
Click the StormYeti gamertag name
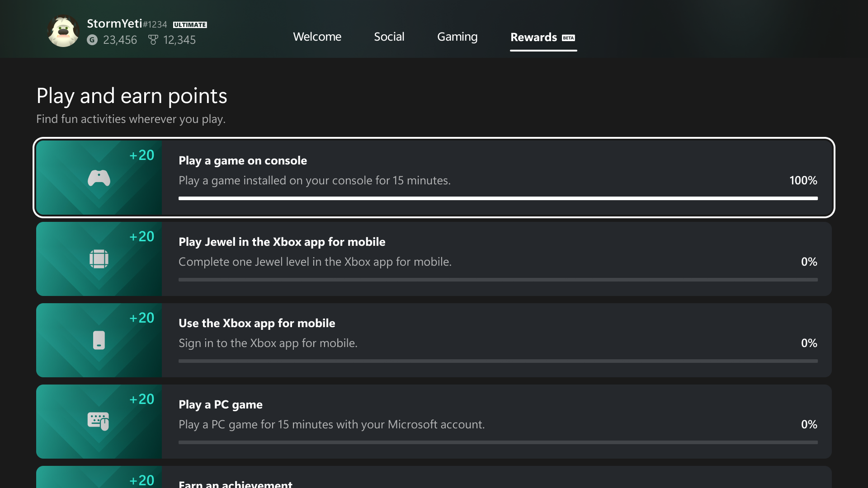point(114,23)
